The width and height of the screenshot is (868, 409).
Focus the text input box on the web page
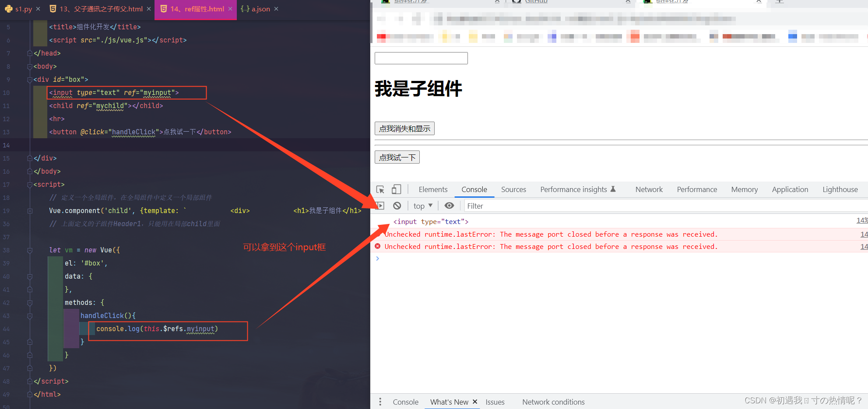pyautogui.click(x=421, y=58)
